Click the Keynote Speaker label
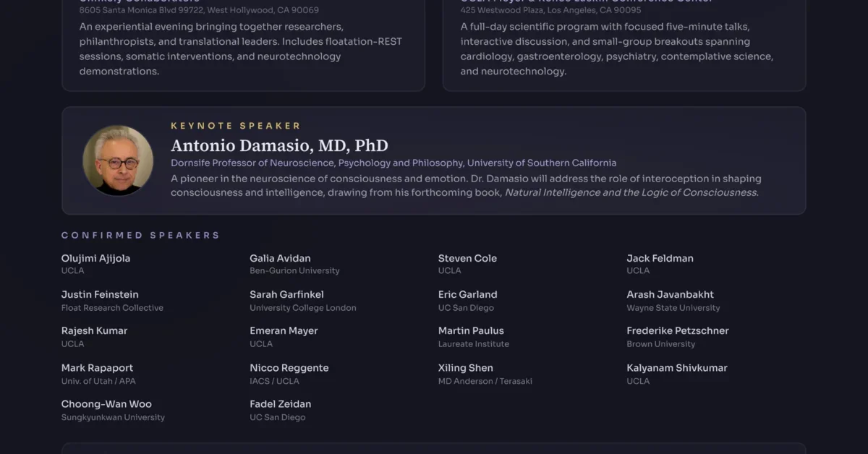 click(235, 126)
